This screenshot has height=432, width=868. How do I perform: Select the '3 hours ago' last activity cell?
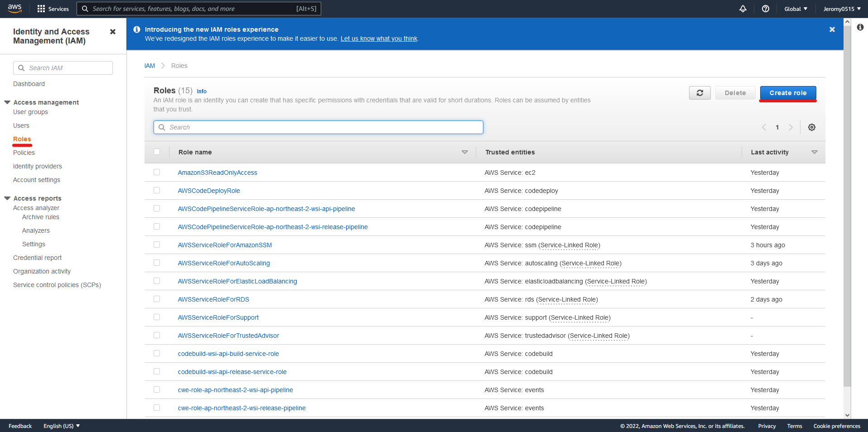[768, 245]
